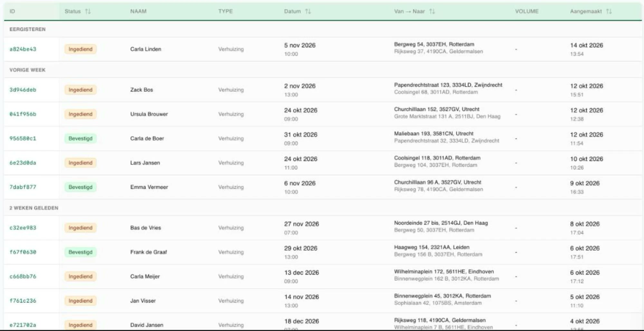Select the name Jan Visser

pos(143,301)
